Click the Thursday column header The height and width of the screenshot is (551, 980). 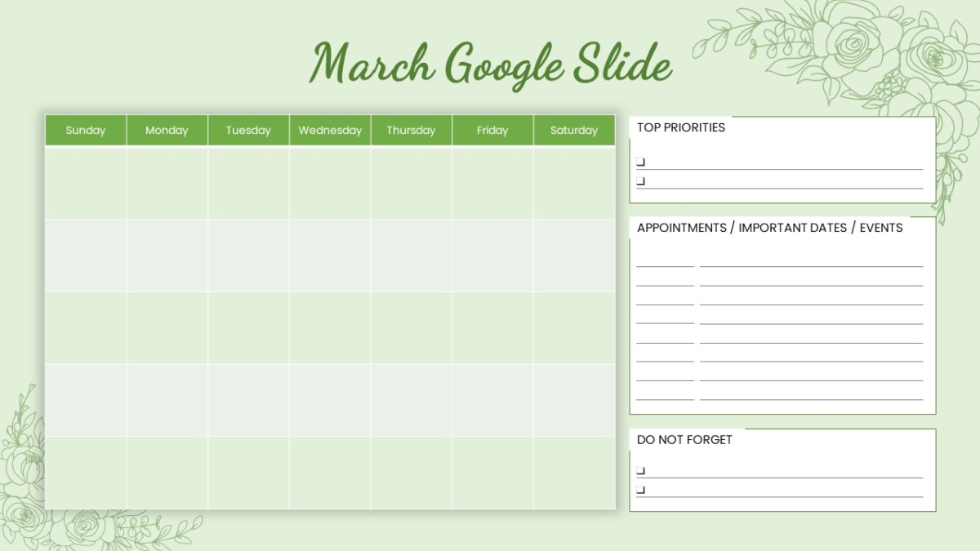tap(411, 130)
